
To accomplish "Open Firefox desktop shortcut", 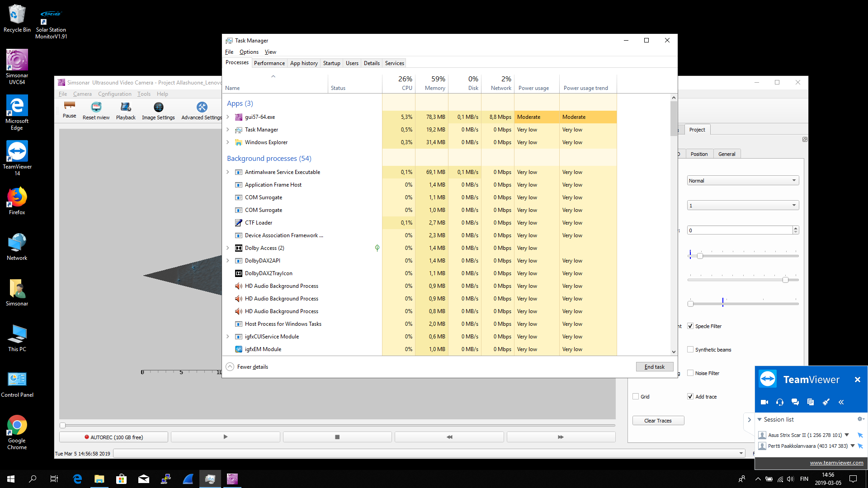I will click(x=17, y=201).
